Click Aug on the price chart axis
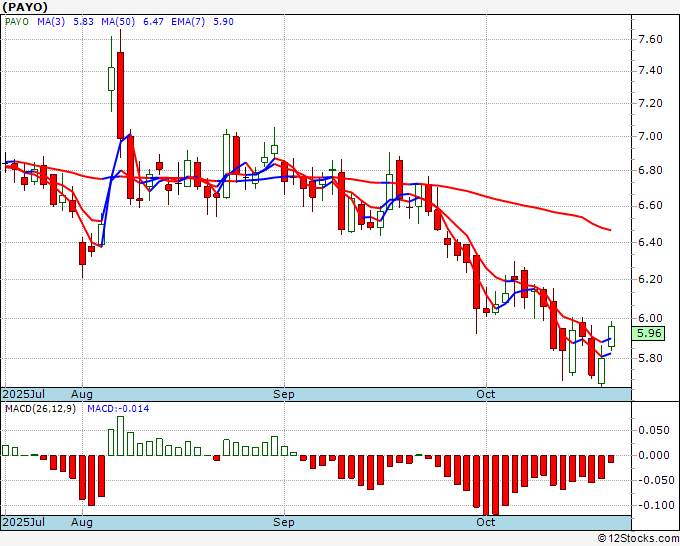This screenshot has height=546, width=680. point(82,394)
